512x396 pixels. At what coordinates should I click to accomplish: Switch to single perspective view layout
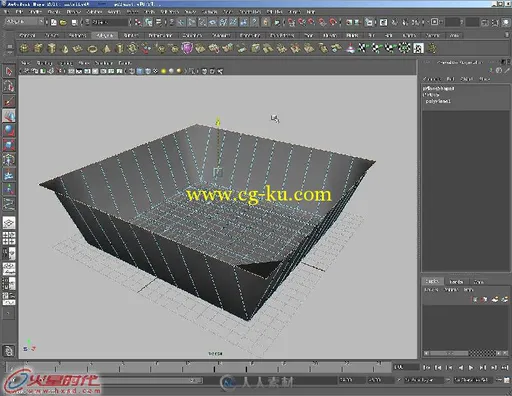click(x=9, y=223)
